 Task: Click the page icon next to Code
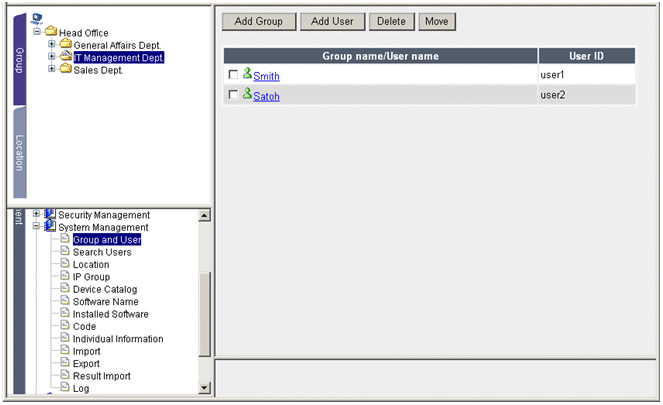[x=65, y=325]
